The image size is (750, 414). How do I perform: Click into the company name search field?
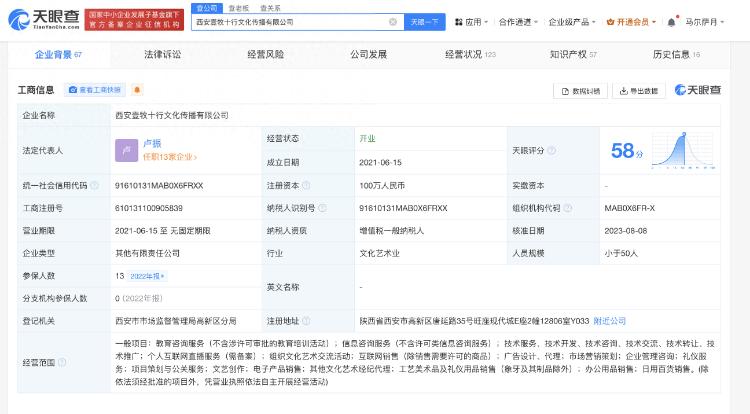(x=290, y=21)
